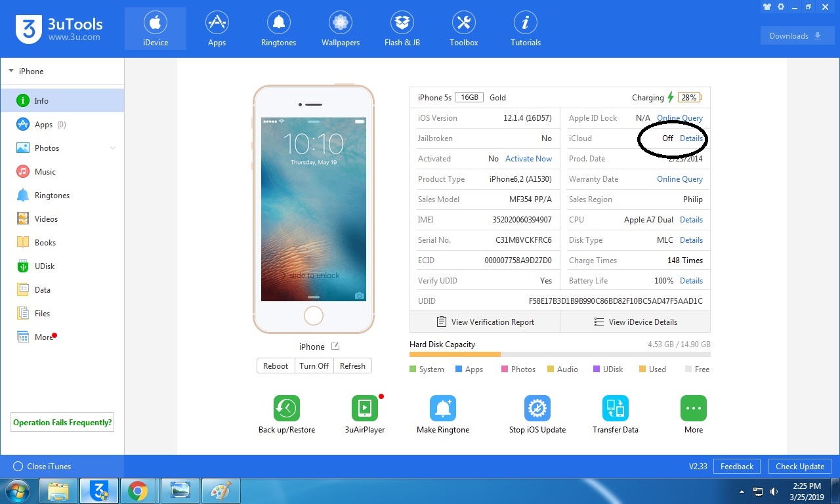Open View iDevice Details
The width and height of the screenshot is (840, 504).
635,322
